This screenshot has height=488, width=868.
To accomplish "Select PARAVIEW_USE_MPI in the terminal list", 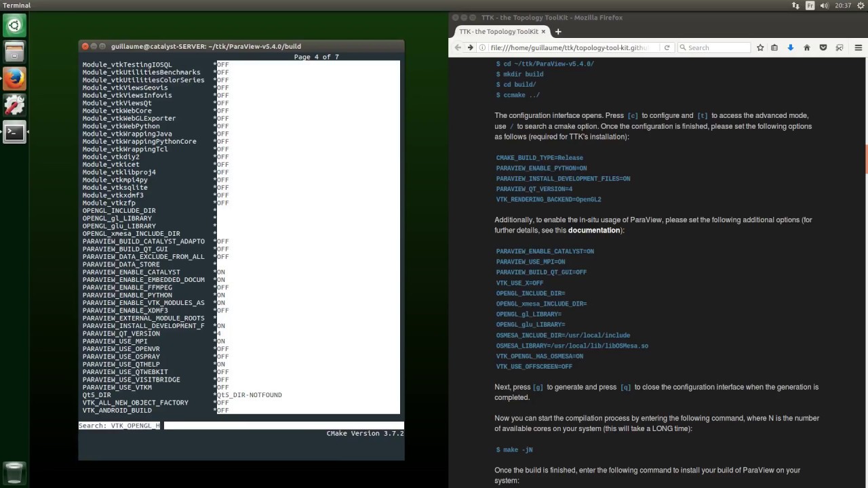I will coord(115,342).
